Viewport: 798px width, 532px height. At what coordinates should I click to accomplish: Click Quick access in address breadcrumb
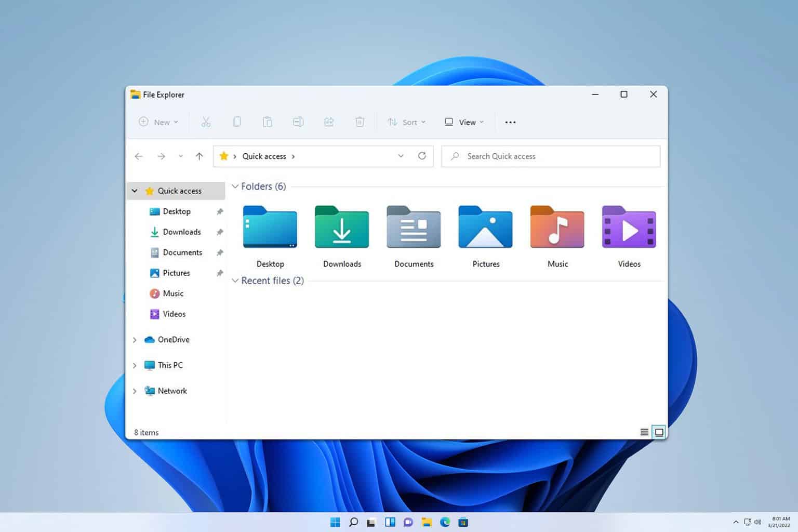264,156
